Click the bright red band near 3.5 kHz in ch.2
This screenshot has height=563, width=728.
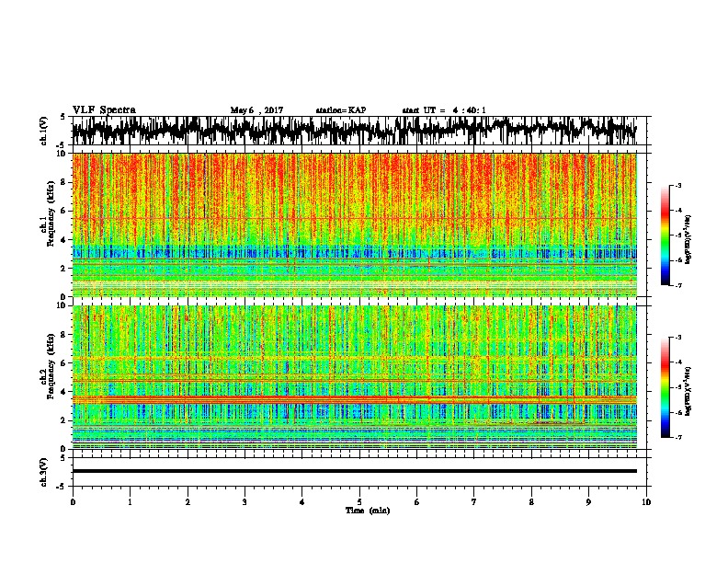[354, 399]
